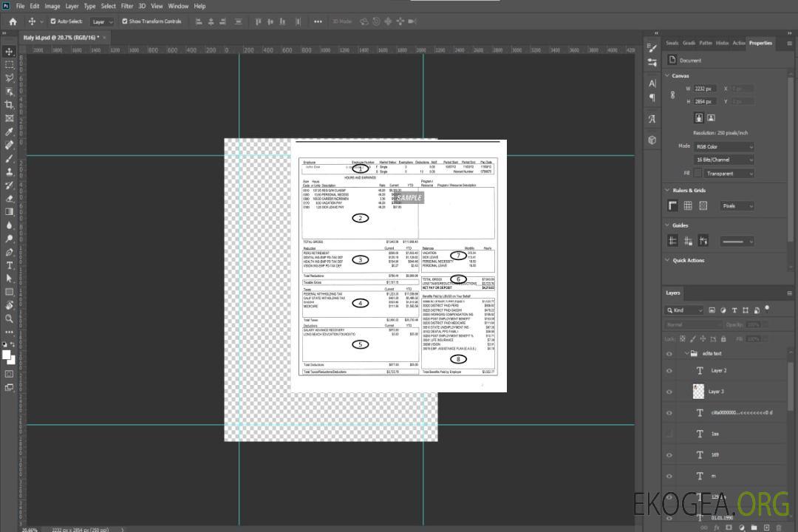Open the Paragraph panel icon
The width and height of the screenshot is (798, 532).
(x=652, y=98)
